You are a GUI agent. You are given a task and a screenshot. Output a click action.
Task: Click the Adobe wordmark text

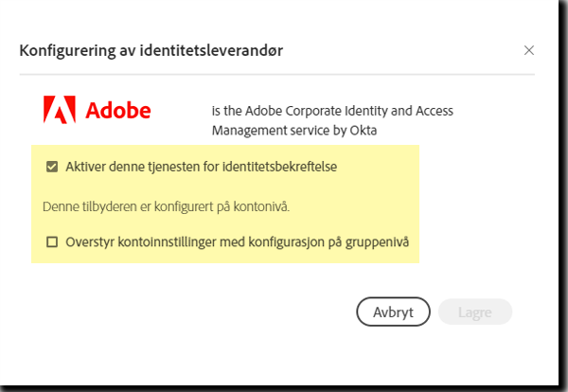tap(118, 111)
